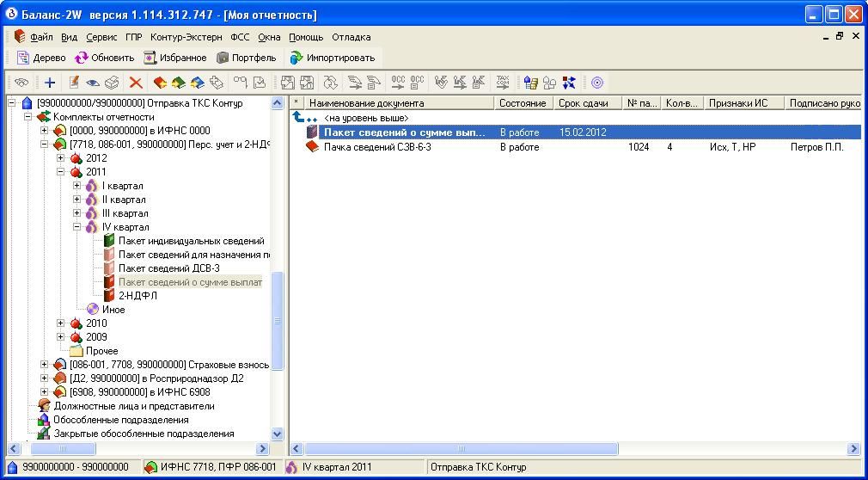
Task: Open the Сервис menu
Action: pyautogui.click(x=101, y=37)
